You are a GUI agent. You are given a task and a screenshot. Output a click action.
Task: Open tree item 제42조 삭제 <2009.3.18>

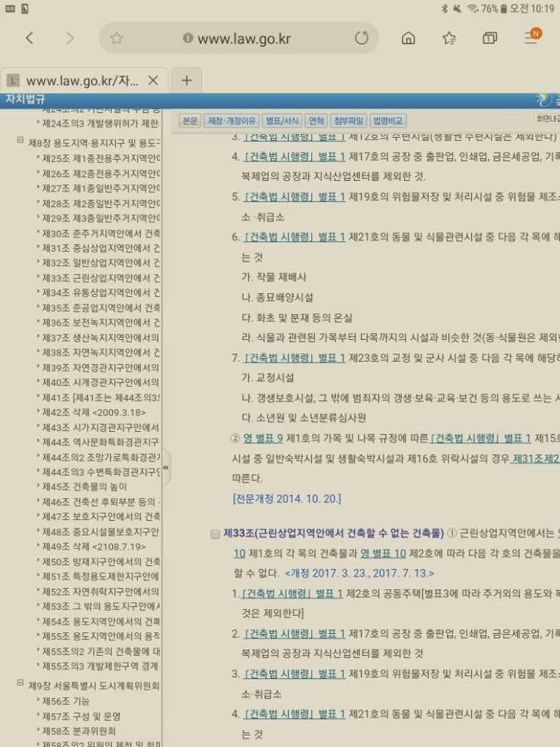click(x=93, y=412)
